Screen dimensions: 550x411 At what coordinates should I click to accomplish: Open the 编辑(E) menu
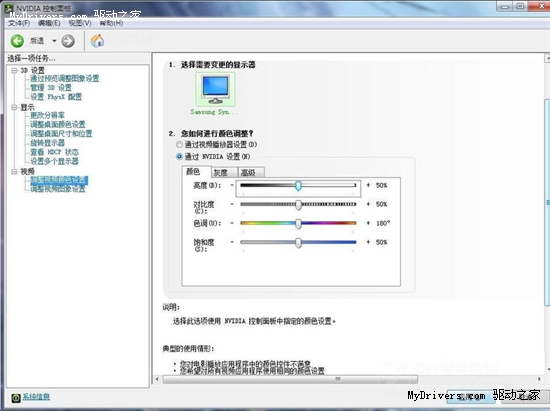click(x=49, y=23)
